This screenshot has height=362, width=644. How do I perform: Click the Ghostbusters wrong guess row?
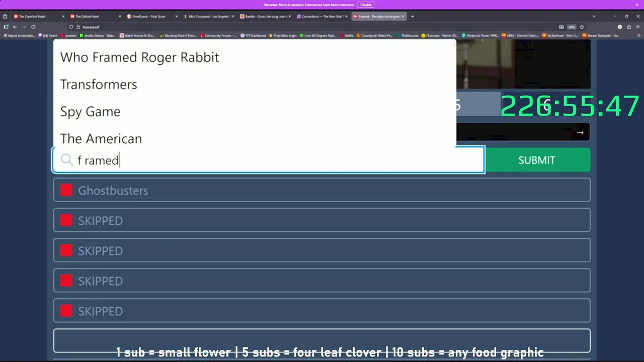tap(322, 190)
